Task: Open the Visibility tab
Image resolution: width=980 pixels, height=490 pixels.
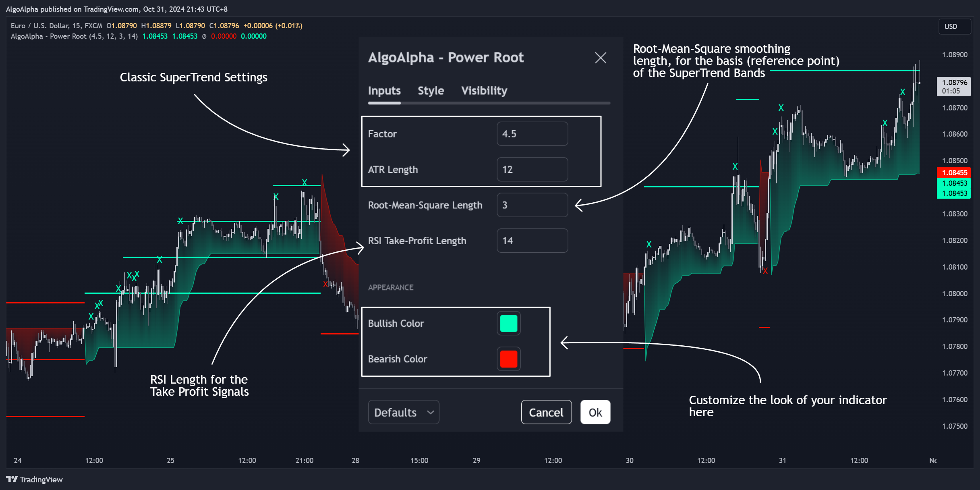Action: (484, 91)
